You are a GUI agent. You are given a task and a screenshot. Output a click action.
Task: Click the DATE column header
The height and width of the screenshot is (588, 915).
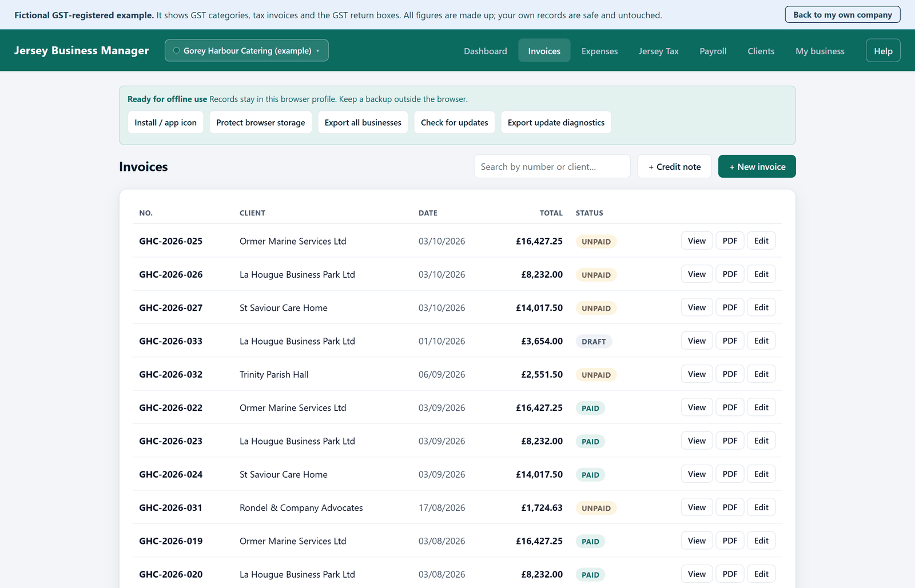(x=428, y=213)
